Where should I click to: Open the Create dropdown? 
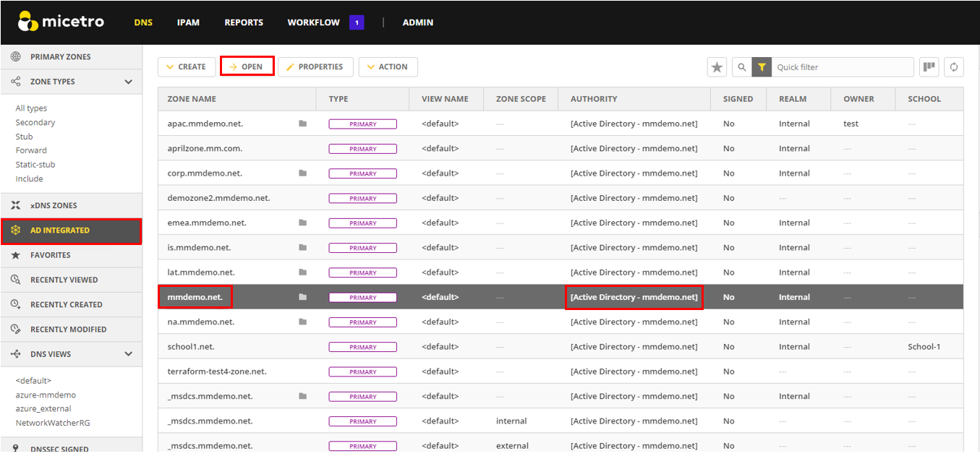point(187,66)
